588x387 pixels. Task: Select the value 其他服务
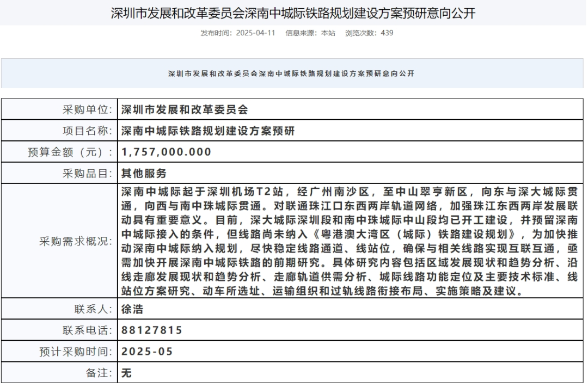tap(144, 173)
